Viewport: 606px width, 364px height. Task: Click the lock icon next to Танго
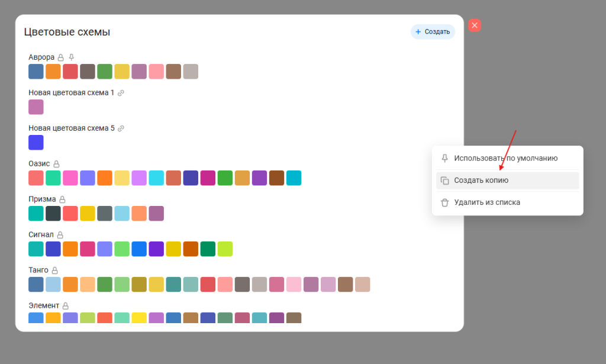(x=55, y=270)
